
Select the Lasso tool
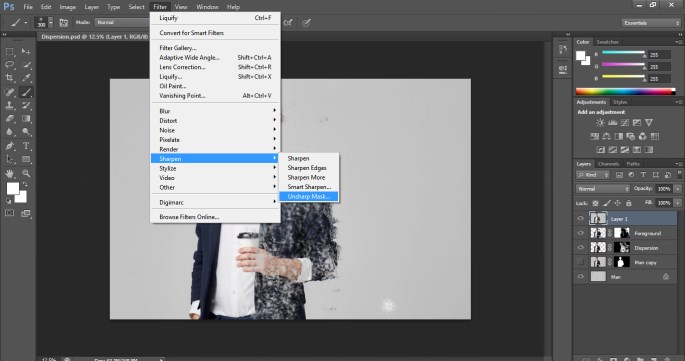(x=9, y=65)
